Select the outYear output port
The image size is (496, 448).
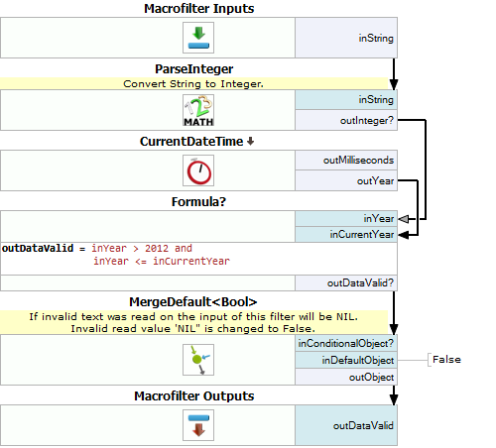click(x=346, y=180)
